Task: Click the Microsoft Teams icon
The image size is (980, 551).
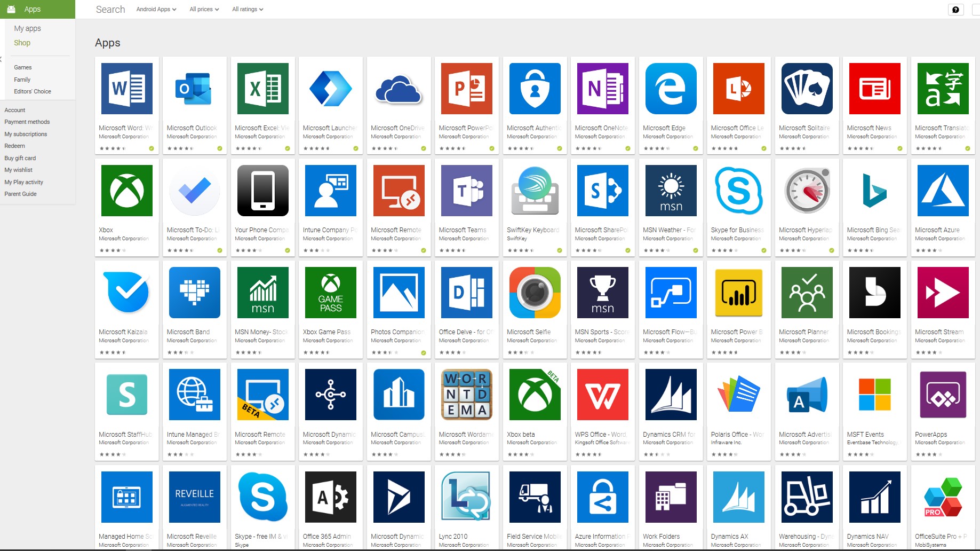Action: pyautogui.click(x=467, y=191)
